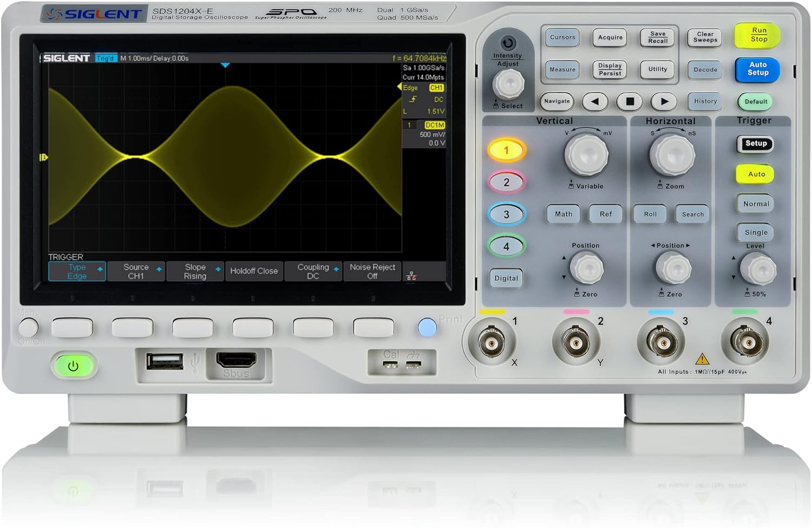Viewport: 812px width, 528px height.
Task: Open the trigger Source CH1 menu
Action: coord(136,271)
